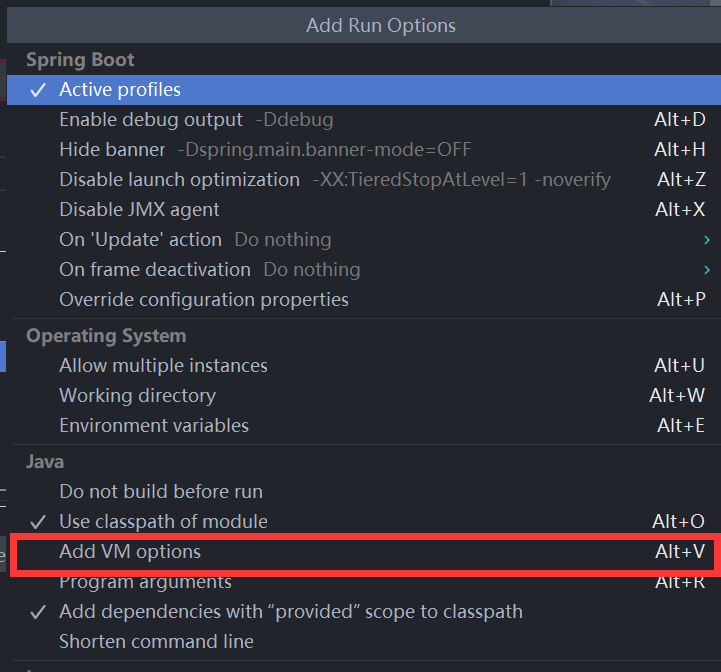Select Do not build before run
This screenshot has width=721, height=672.
pyautogui.click(x=364, y=492)
